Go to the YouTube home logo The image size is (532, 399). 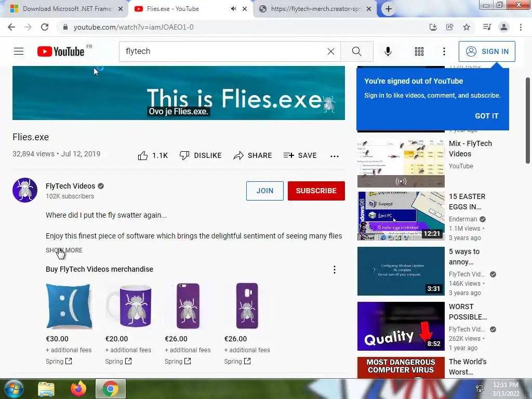tap(61, 51)
